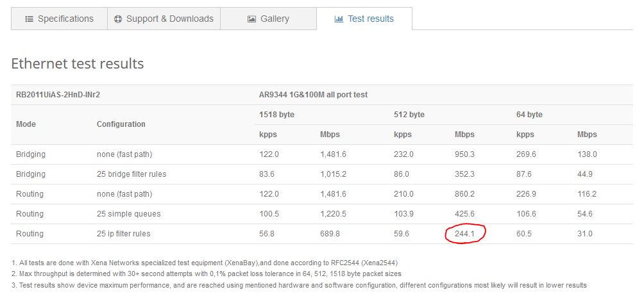This screenshot has width=644, height=303.
Task: Click the '860.2' value
Action: pos(464,194)
